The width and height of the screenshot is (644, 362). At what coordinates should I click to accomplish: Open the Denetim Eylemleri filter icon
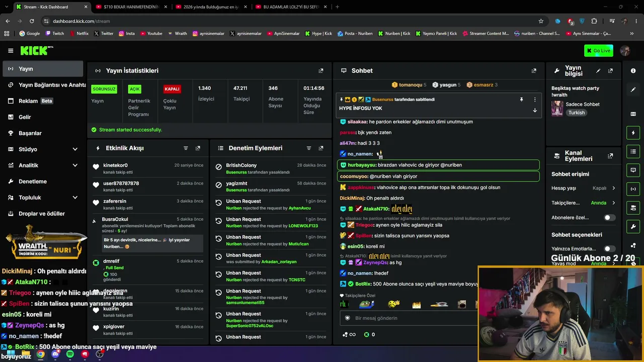[309, 148]
